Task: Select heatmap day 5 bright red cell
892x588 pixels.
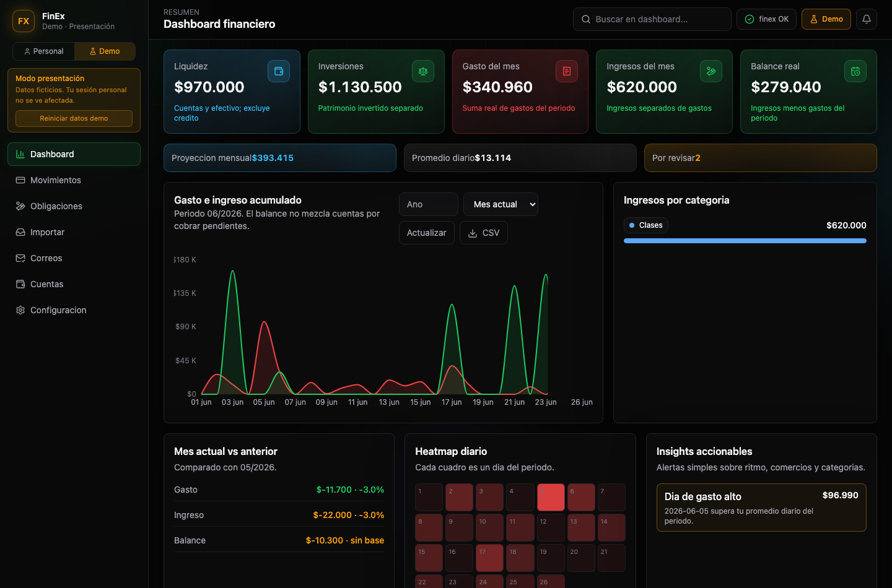Action: pyautogui.click(x=551, y=497)
